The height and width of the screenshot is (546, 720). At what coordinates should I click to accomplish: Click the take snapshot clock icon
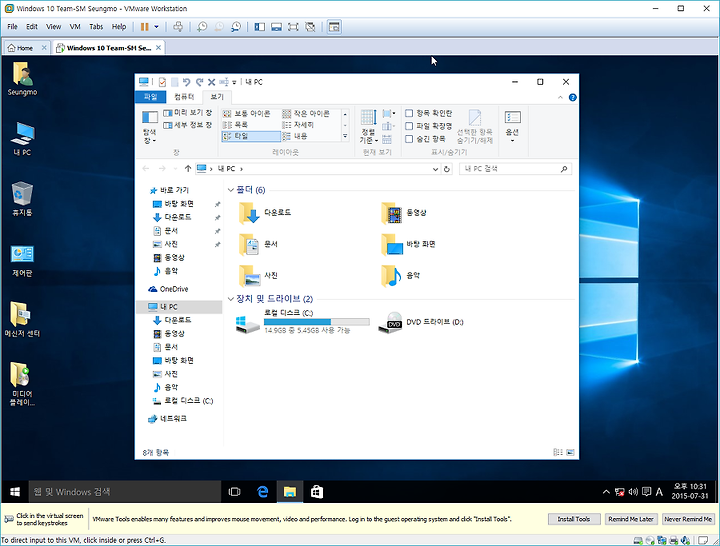(x=202, y=27)
